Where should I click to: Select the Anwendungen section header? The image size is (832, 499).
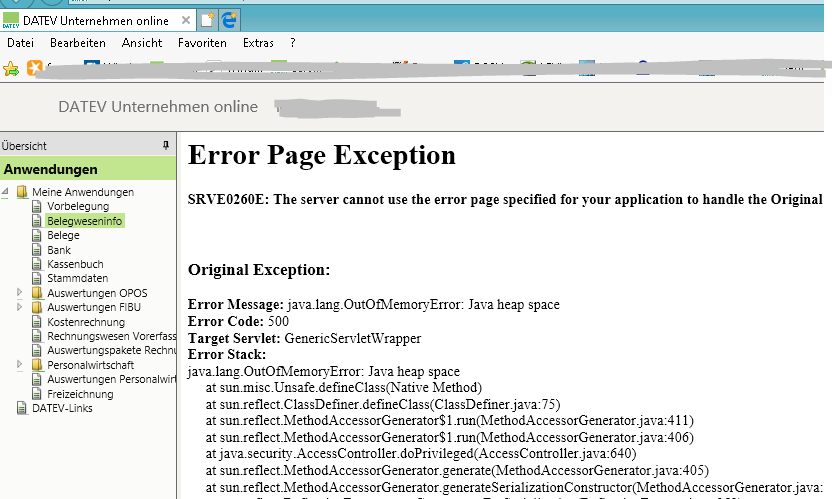88,169
